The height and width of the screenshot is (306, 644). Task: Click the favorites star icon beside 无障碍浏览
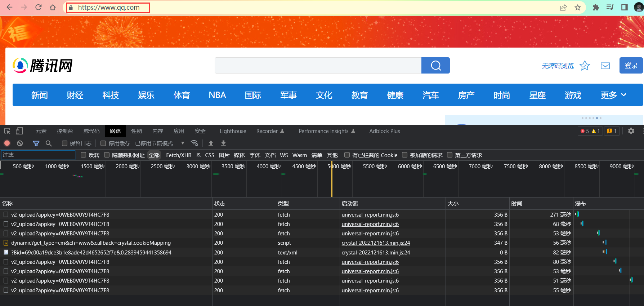[x=585, y=66]
